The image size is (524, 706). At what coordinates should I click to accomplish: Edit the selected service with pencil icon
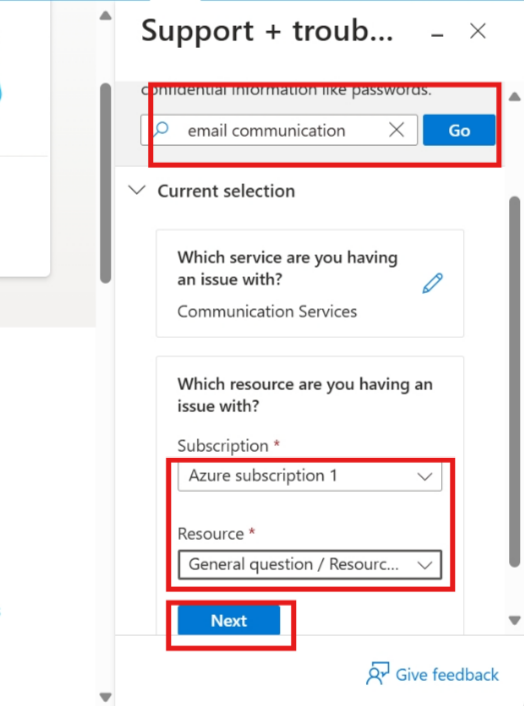(x=433, y=283)
